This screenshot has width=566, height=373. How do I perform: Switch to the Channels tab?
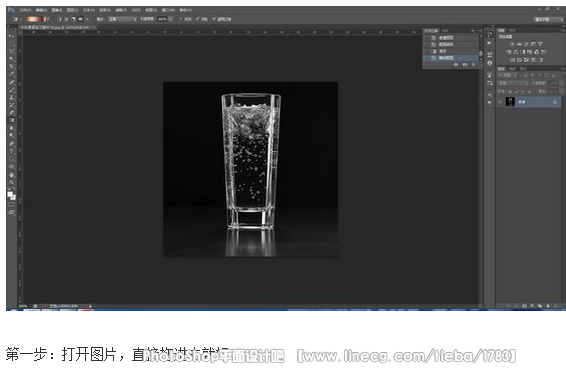pos(512,69)
